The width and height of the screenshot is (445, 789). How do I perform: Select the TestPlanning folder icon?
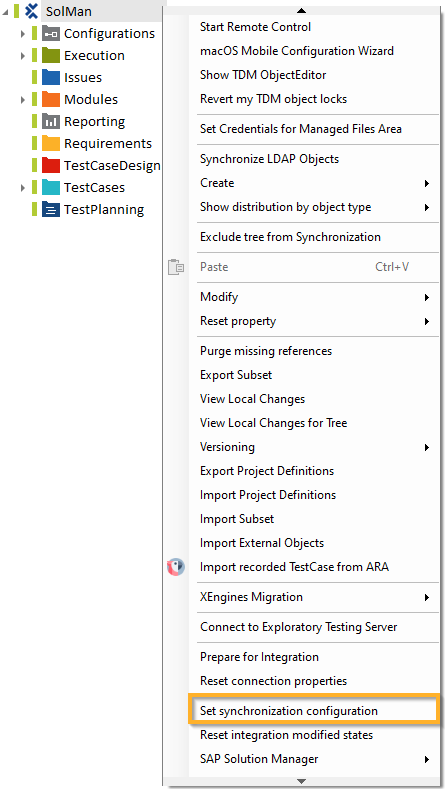coord(51,209)
